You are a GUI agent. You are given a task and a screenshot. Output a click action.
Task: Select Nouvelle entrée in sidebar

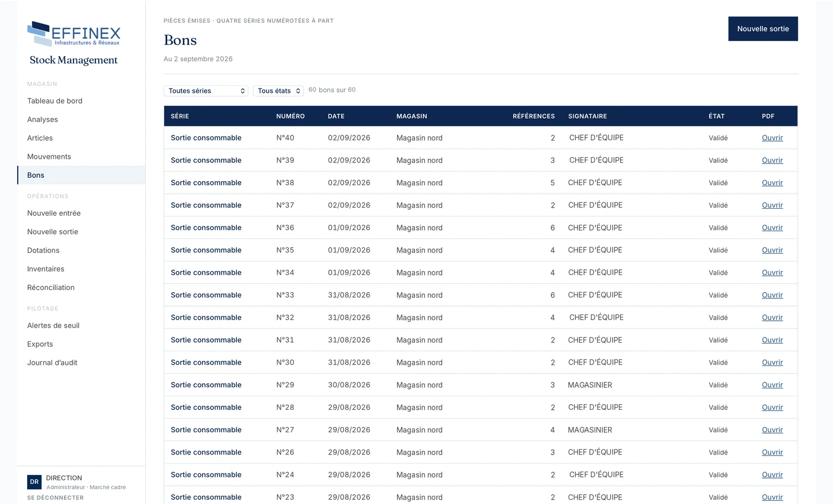(x=54, y=213)
